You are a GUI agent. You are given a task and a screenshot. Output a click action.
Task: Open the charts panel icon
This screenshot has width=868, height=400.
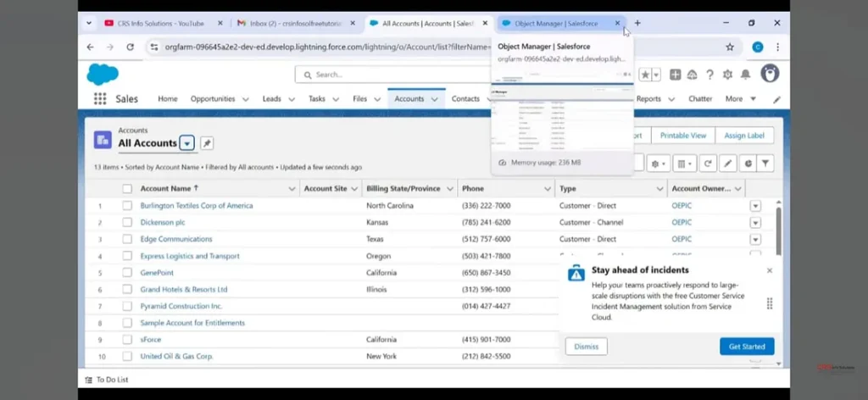click(x=748, y=163)
